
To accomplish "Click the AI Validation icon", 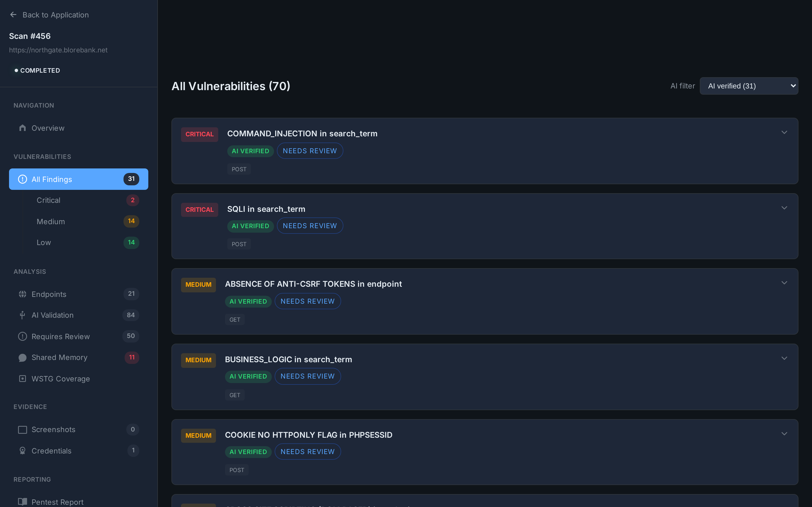I will 22,315.
